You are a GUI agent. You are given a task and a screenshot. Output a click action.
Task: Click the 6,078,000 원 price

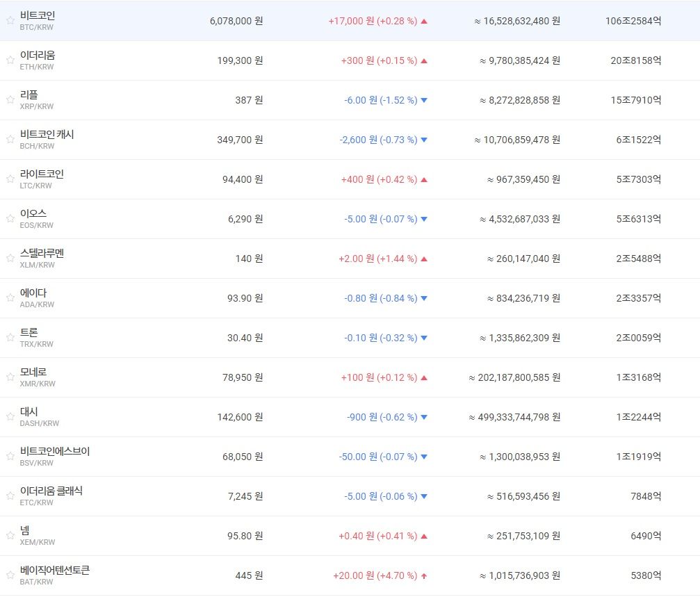click(x=236, y=21)
